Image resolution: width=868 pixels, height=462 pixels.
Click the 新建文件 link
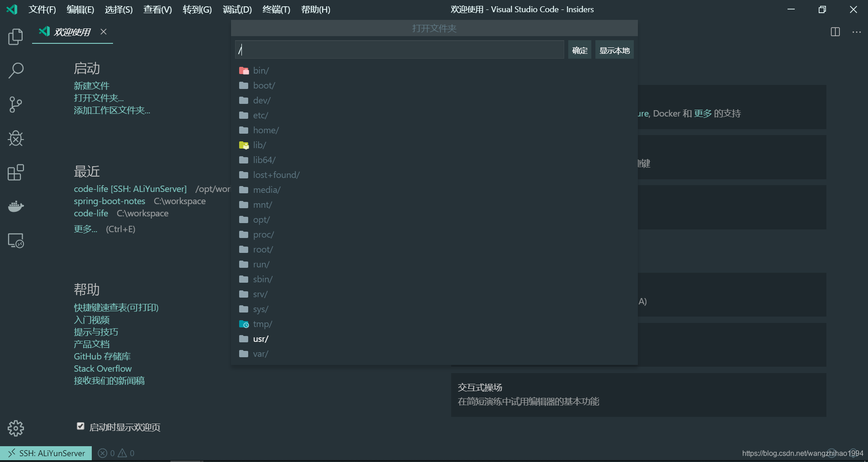pyautogui.click(x=92, y=86)
